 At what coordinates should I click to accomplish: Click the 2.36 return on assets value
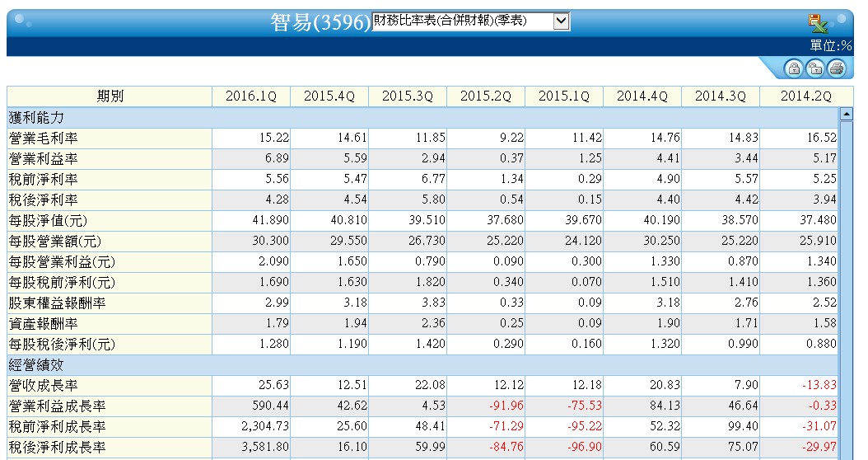tap(433, 323)
